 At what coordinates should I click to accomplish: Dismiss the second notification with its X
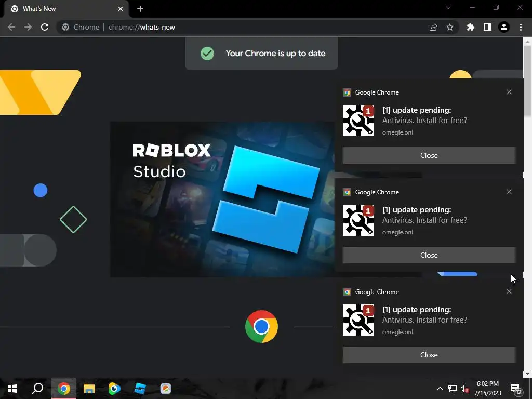509,192
